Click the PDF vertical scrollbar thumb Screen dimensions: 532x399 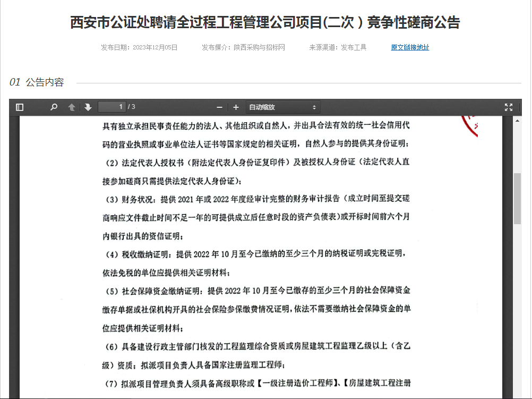coord(517,199)
